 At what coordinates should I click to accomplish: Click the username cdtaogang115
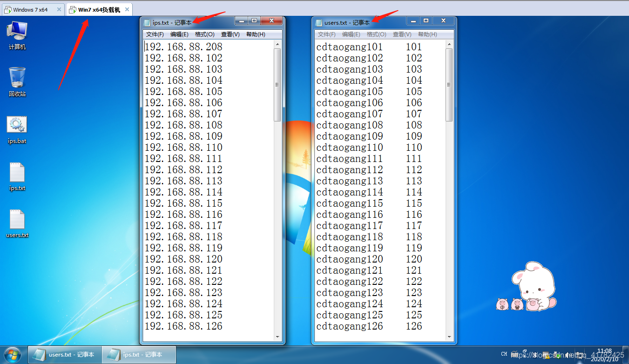[x=350, y=203]
